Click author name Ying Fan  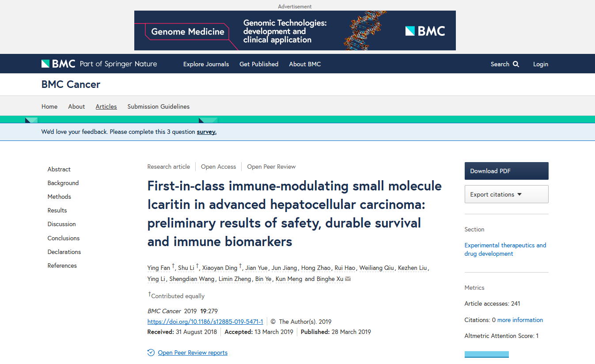pyautogui.click(x=159, y=268)
